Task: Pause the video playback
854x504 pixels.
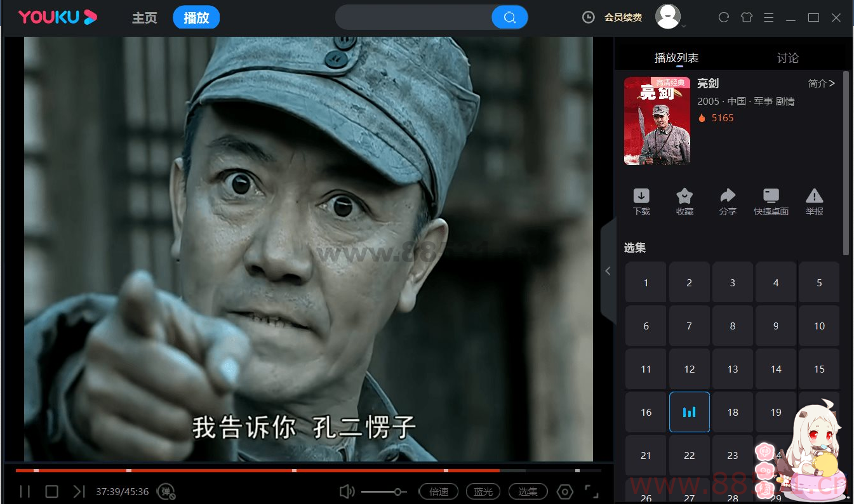Action: point(25,491)
